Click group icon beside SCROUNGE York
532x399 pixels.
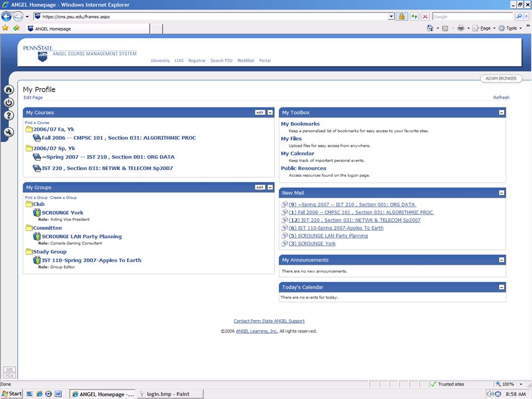[x=37, y=213]
